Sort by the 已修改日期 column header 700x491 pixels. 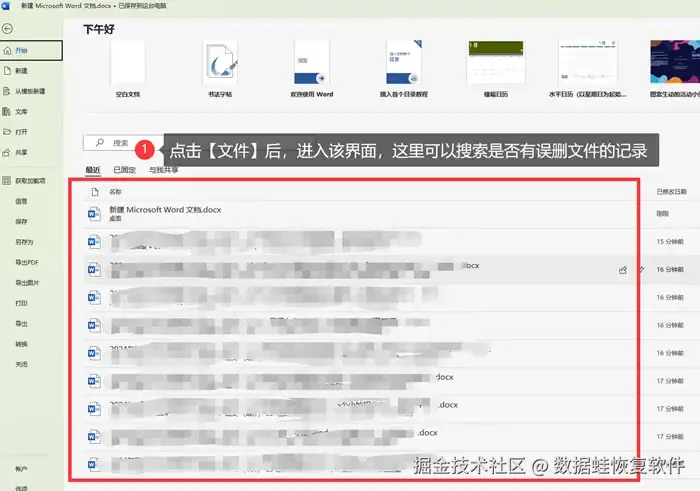click(x=671, y=192)
